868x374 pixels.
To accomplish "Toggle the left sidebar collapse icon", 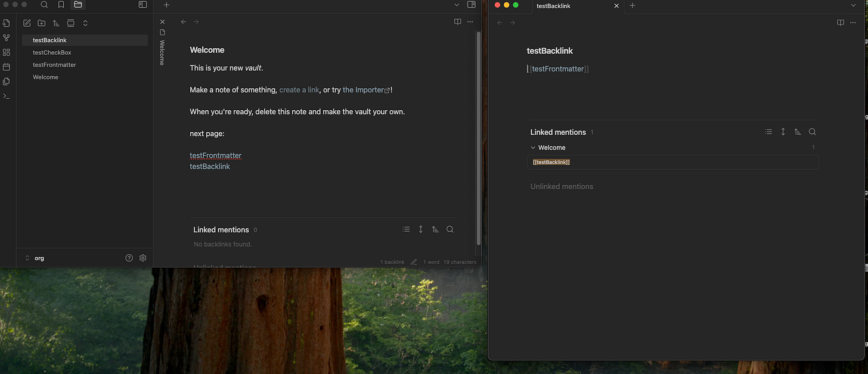I will [142, 5].
